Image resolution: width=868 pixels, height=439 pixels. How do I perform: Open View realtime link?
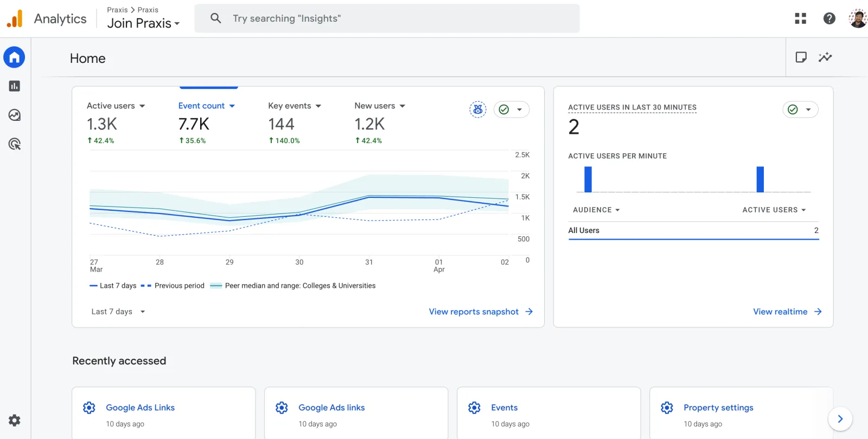[x=787, y=312]
